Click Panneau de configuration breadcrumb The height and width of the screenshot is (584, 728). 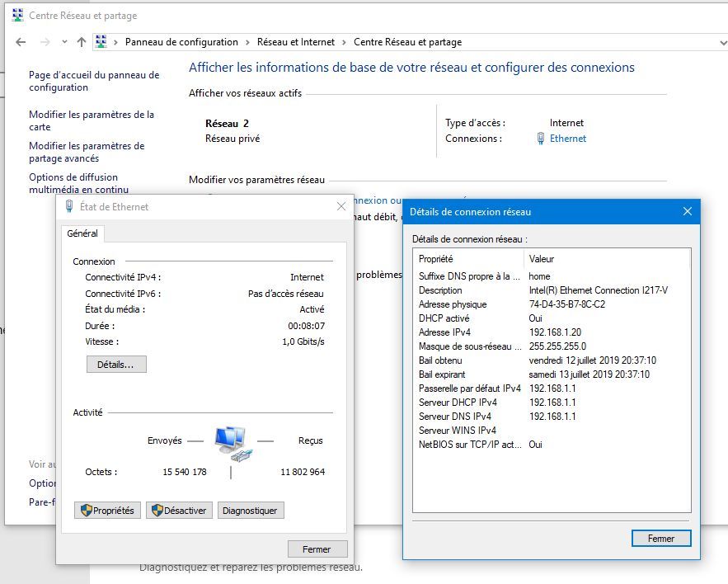(x=181, y=42)
